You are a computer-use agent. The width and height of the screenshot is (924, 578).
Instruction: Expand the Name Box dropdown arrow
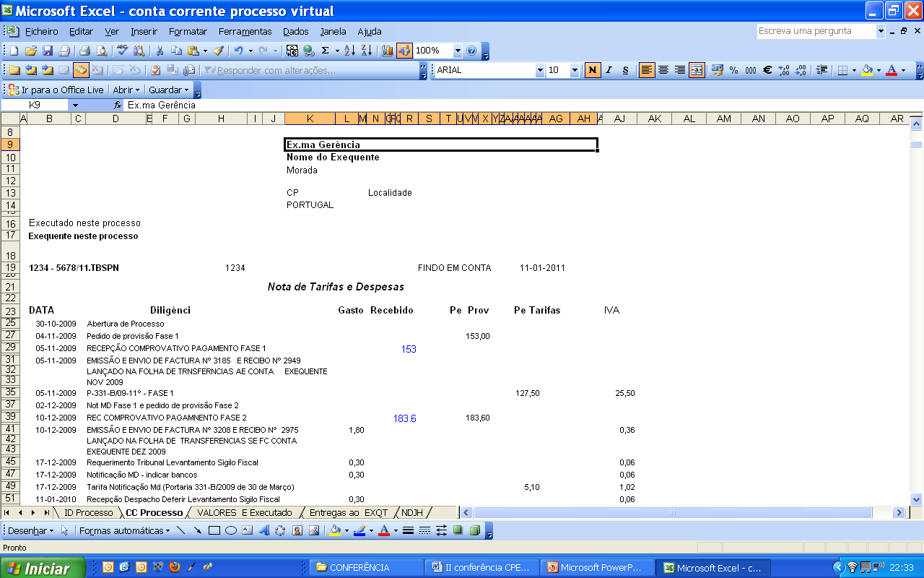coord(75,105)
